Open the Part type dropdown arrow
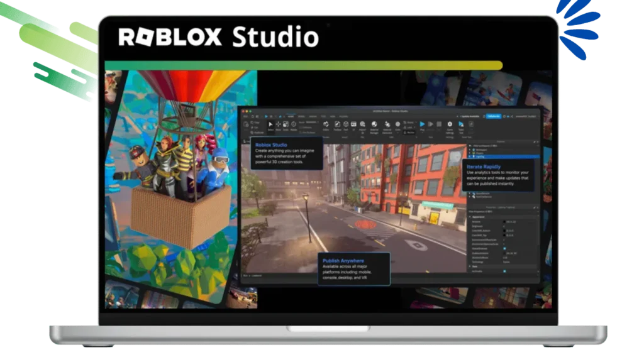 (x=346, y=133)
